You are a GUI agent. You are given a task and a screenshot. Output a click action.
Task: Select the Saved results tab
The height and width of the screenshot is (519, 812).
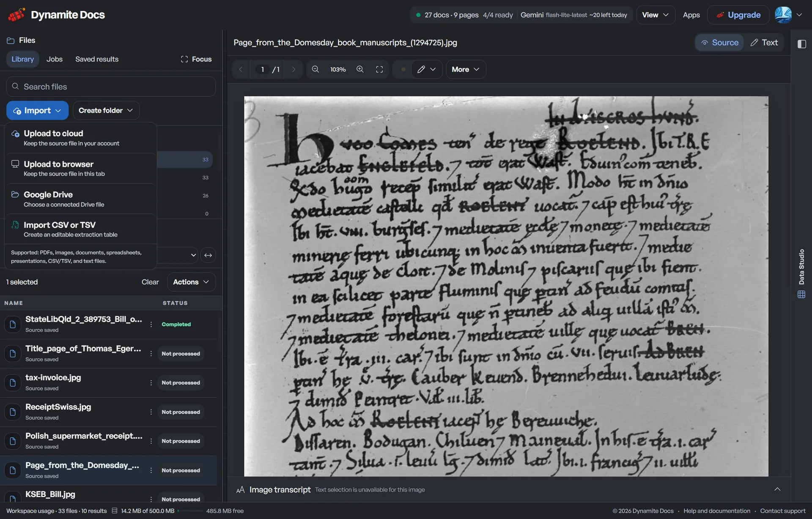pyautogui.click(x=97, y=59)
